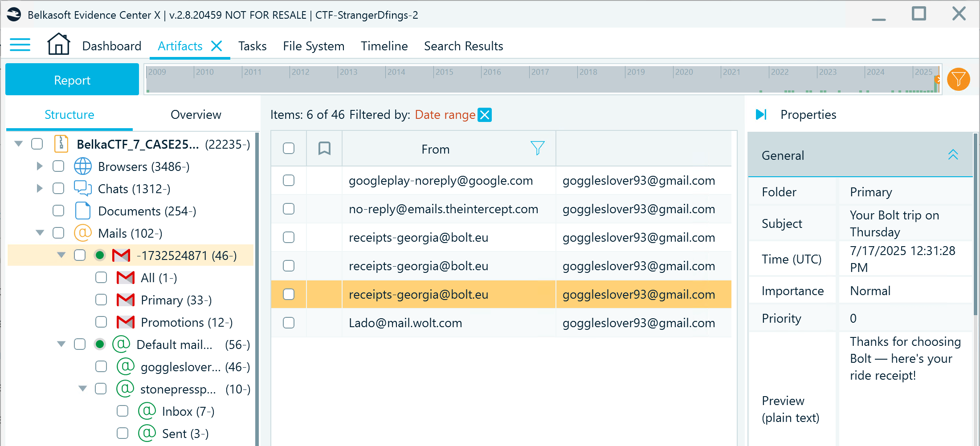Click the Mails at-sign icon
Image resolution: width=980 pixels, height=446 pixels.
83,233
